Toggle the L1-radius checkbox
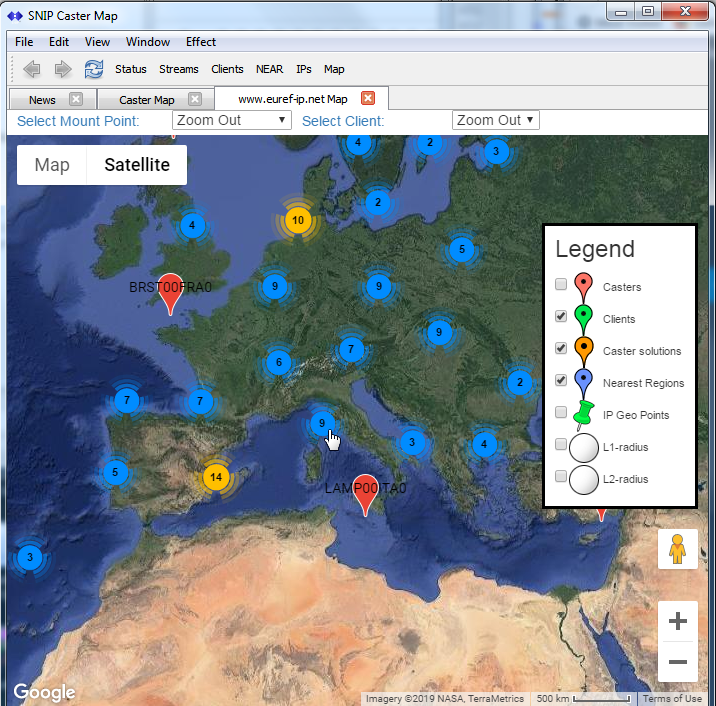Image resolution: width=716 pixels, height=706 pixels. (561, 444)
